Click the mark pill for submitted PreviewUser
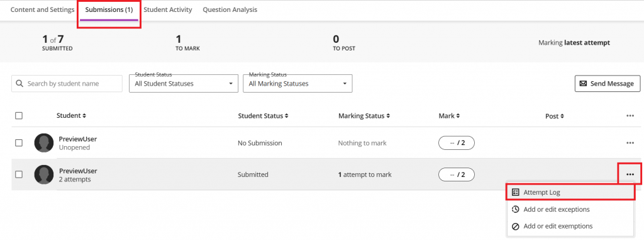The height and width of the screenshot is (240, 644). click(x=457, y=174)
